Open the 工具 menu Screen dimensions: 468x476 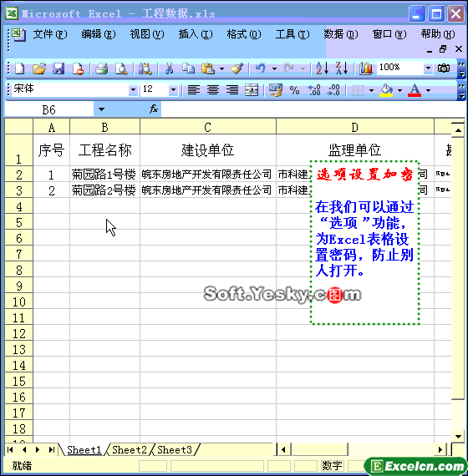(x=292, y=34)
